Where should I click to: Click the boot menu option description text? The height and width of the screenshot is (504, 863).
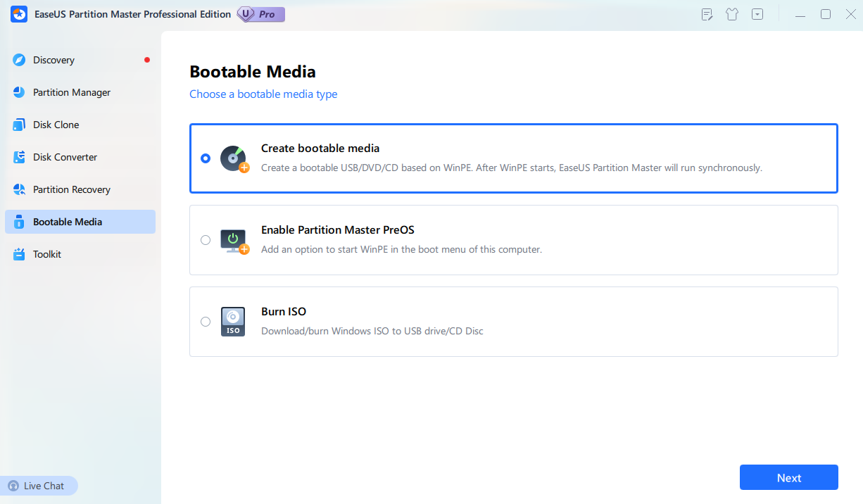(401, 250)
